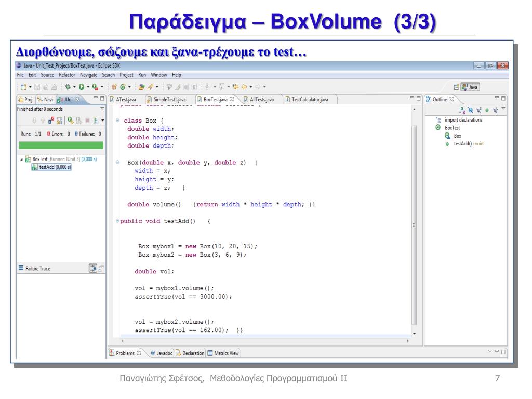Toggle alphabetical Sort in the Outline view
Viewport: 532px width, 399px height.
(x=462, y=110)
